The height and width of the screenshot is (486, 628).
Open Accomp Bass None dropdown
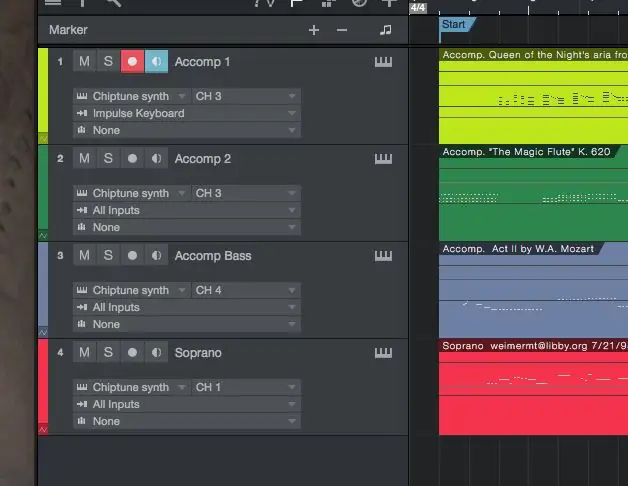(x=187, y=324)
